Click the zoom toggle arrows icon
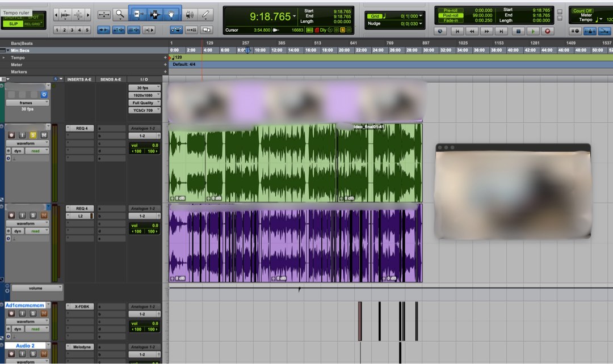The height and width of the screenshot is (364, 613). click(104, 15)
